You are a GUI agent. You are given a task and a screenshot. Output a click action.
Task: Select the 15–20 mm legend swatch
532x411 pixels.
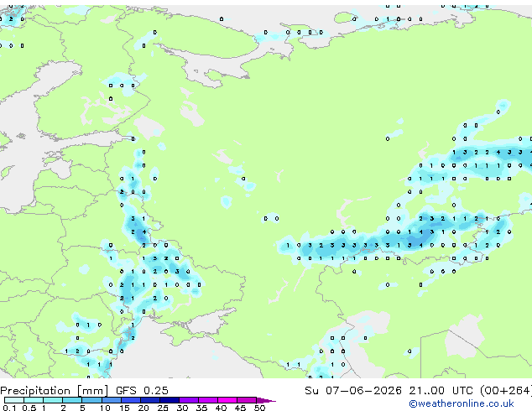pyautogui.click(x=131, y=400)
